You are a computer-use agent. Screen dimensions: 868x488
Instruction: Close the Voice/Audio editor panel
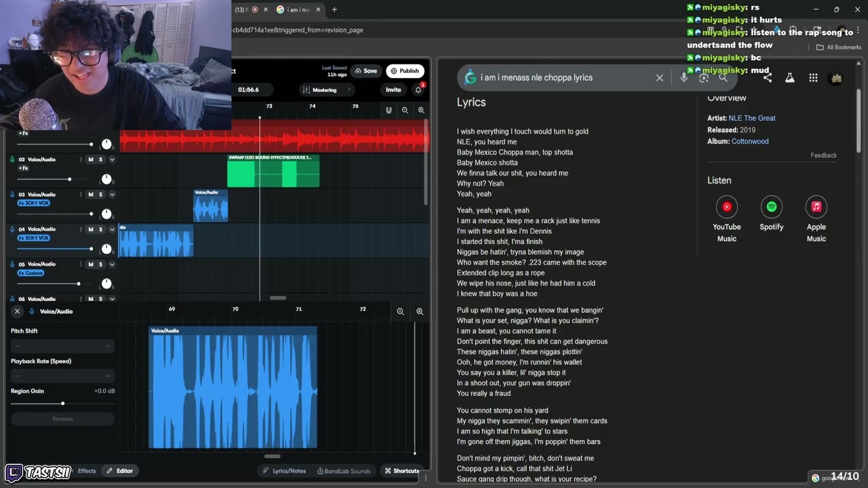pyautogui.click(x=17, y=311)
